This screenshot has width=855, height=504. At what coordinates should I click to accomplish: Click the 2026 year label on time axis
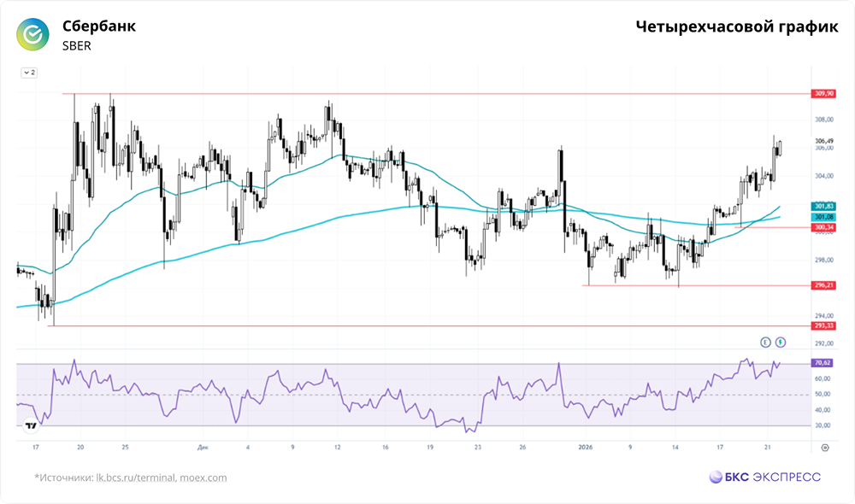coord(585,448)
